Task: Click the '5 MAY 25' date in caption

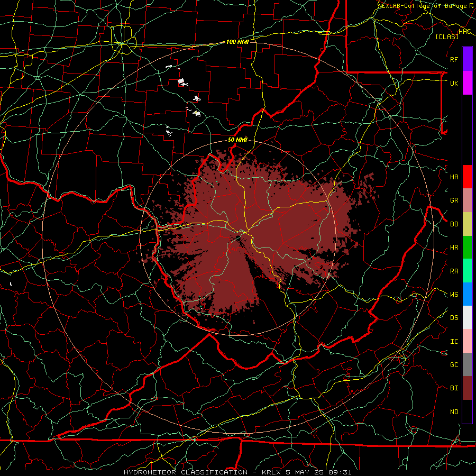Action: click(305, 472)
